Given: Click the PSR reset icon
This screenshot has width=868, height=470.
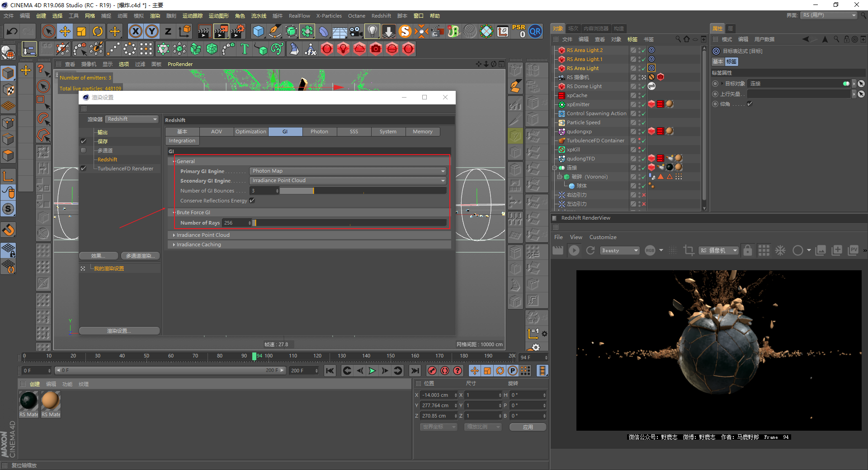Looking at the screenshot, I should coord(519,31).
